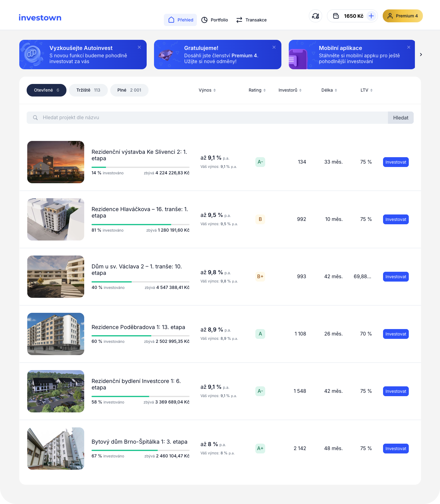Click the plus icon to add funds

pyautogui.click(x=371, y=16)
